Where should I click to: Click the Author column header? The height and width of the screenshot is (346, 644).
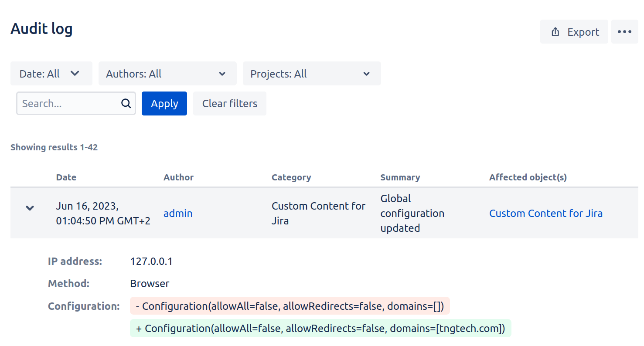(x=178, y=177)
